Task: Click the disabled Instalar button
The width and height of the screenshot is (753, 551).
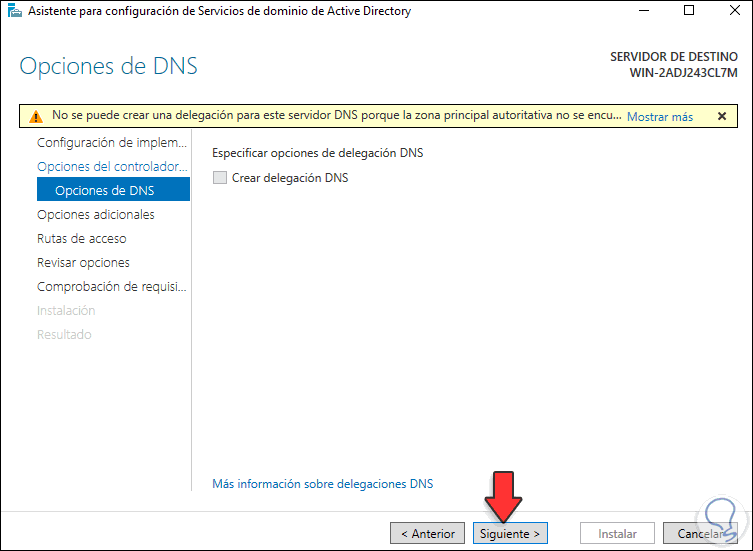Action: tap(617, 533)
